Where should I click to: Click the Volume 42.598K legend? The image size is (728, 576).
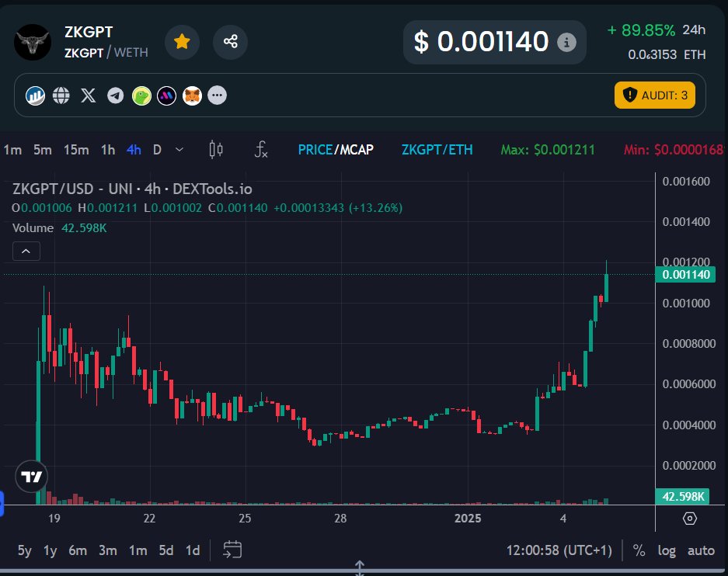point(59,228)
